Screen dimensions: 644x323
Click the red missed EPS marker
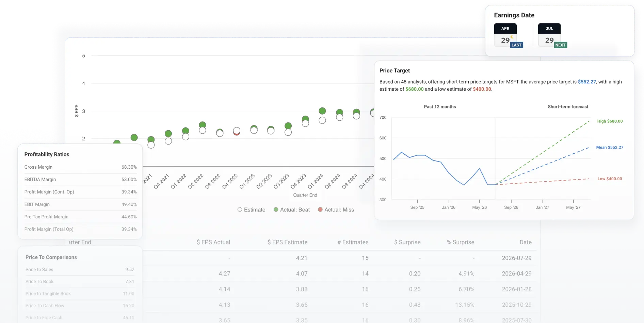coord(237,133)
